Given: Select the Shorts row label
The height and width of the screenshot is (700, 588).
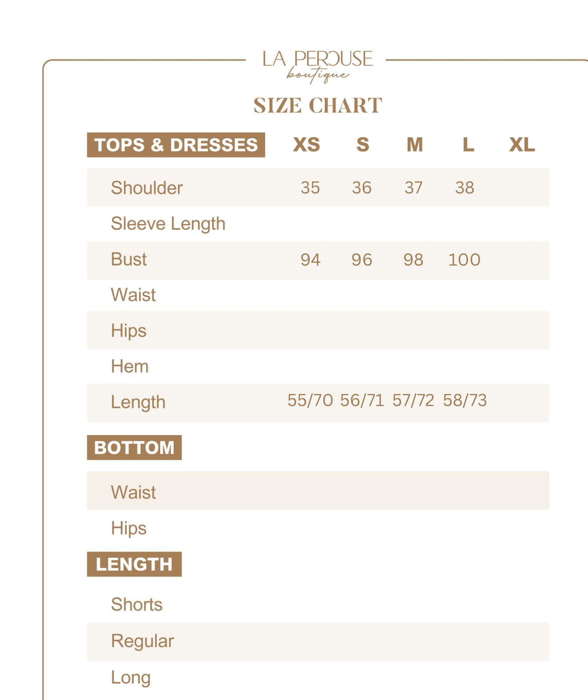Looking at the screenshot, I should [x=136, y=604].
